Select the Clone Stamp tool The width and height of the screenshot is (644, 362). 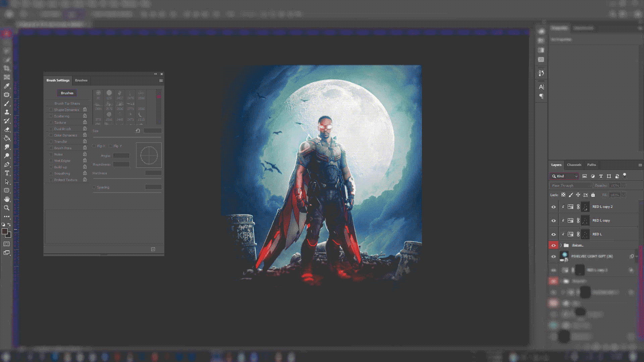(x=7, y=112)
